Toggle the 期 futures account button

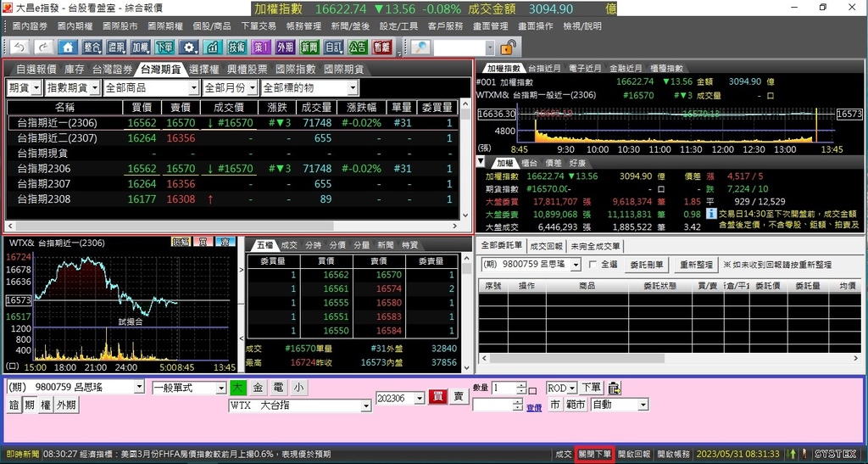(x=30, y=405)
